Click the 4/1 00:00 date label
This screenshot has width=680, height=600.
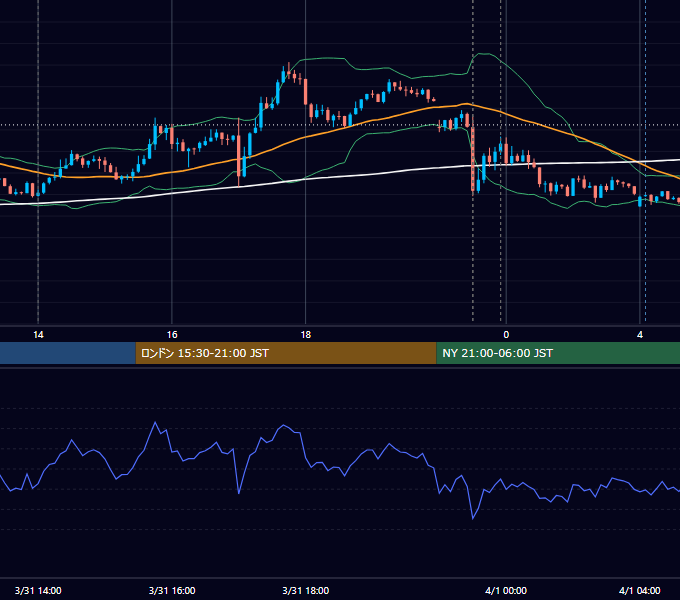(x=506, y=590)
